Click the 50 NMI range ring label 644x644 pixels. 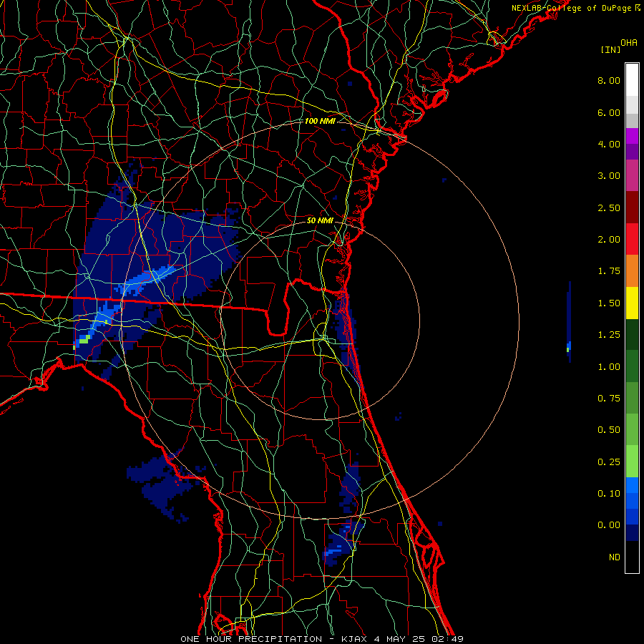click(320, 220)
